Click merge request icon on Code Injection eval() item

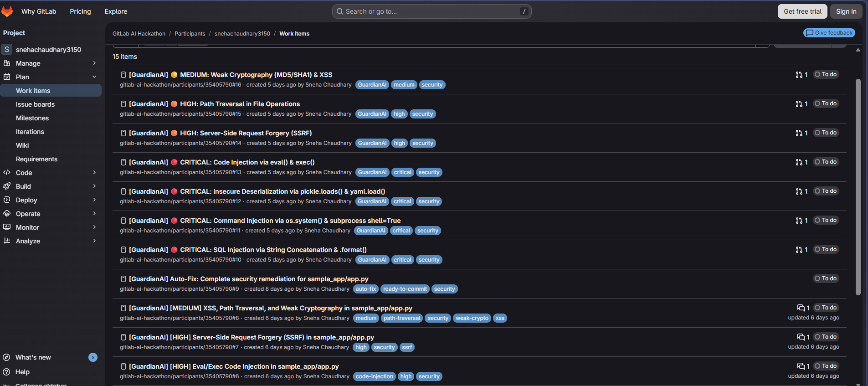(x=799, y=162)
